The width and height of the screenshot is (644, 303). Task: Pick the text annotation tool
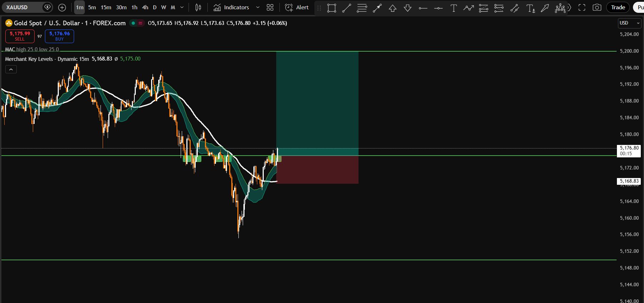point(453,8)
